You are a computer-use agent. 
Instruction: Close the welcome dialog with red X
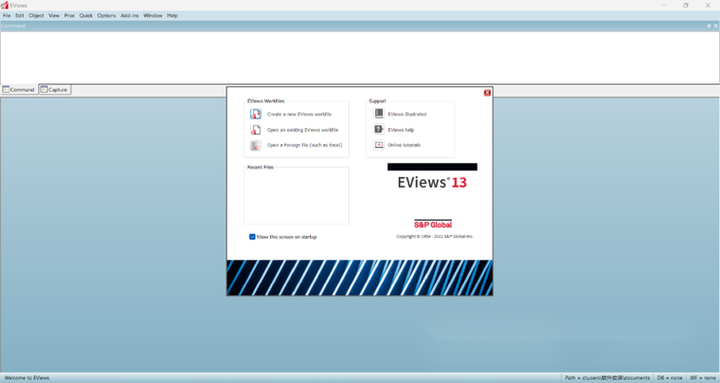487,93
